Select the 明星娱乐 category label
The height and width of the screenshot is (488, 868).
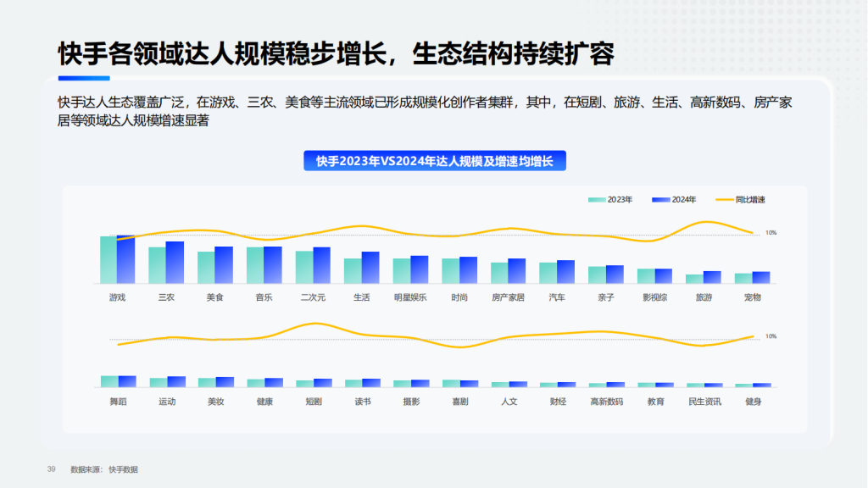pos(410,297)
